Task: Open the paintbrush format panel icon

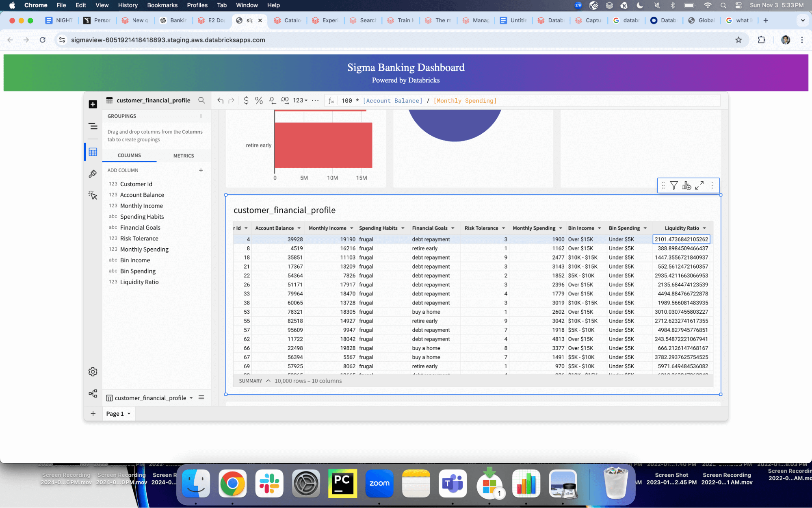Action: [x=93, y=174]
